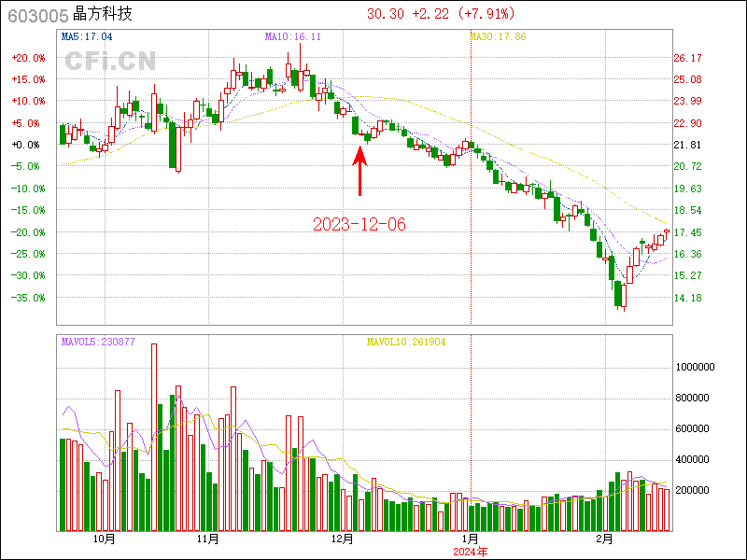This screenshot has width=747, height=560.
Task: Click the MAVOL5:230877 volume label
Action: [98, 342]
